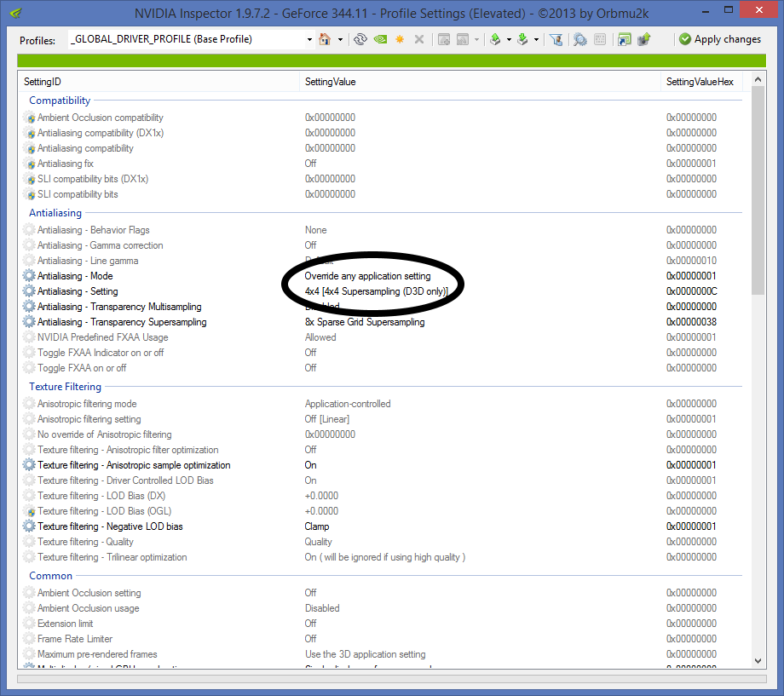Open the export profiles dropdown arrow
Image resolution: width=784 pixels, height=696 pixels.
point(509,39)
